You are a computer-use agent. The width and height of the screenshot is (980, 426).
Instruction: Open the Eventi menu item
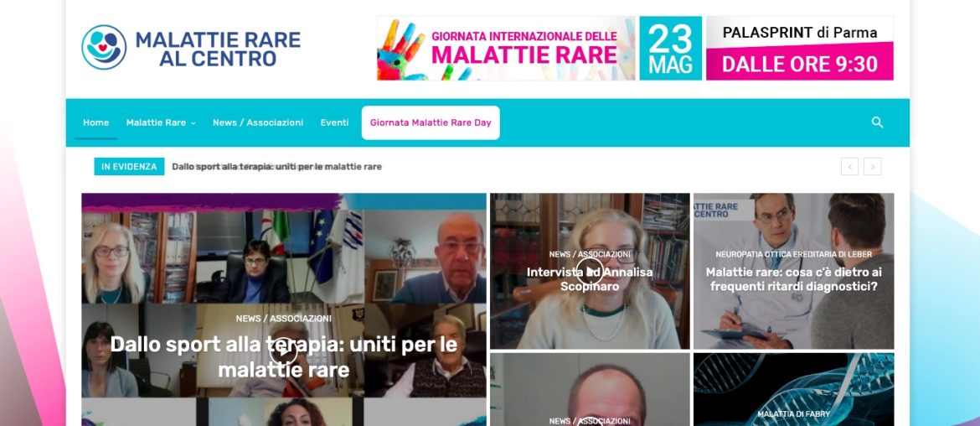pyautogui.click(x=334, y=122)
